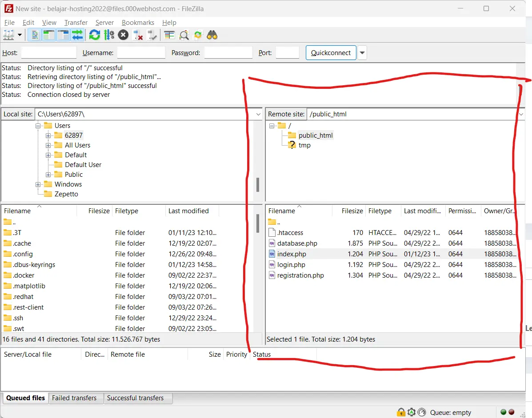Screen dimensions: 532x418
Task: Open the directory listing filters dialog
Action: (x=169, y=35)
